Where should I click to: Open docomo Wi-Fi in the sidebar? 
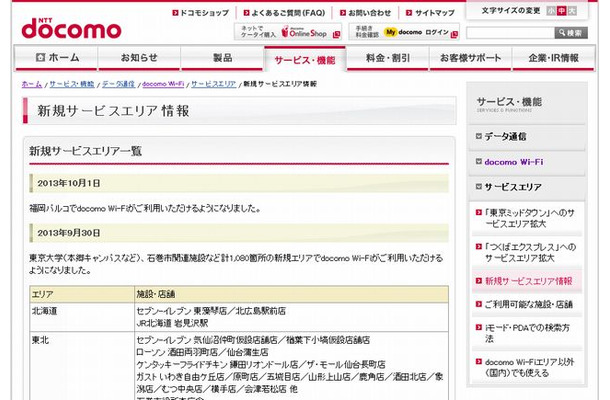point(527,162)
